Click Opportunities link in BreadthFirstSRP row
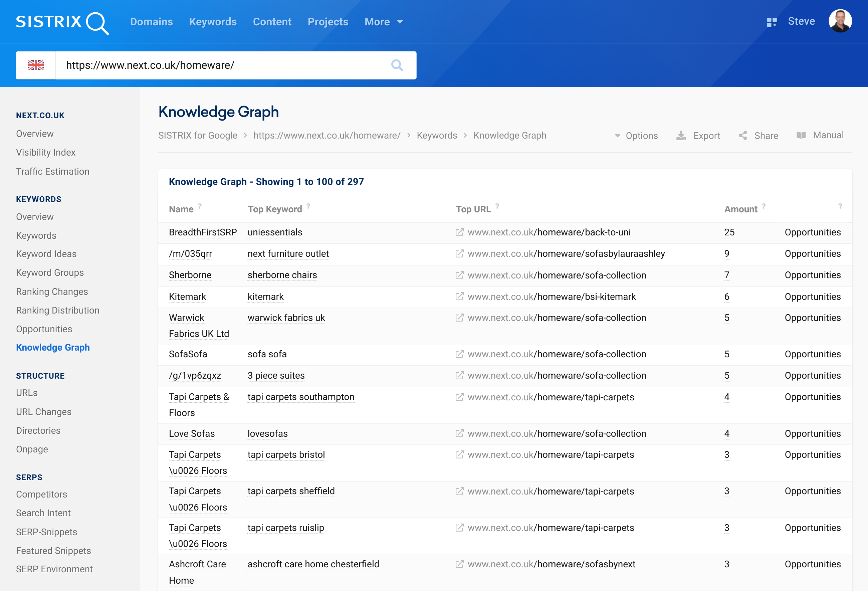This screenshot has height=591, width=868. (813, 232)
